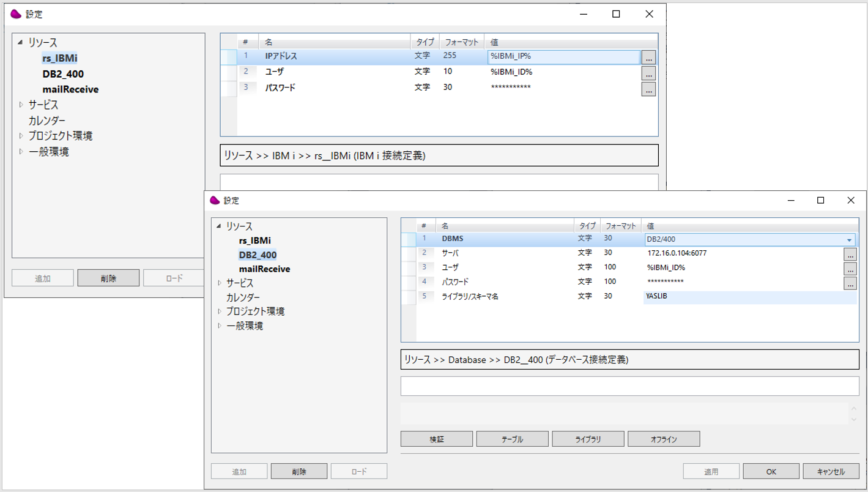Viewport: 868px width, 492px height.
Task: Select DB2_400 in the back window tree
Action: point(63,74)
